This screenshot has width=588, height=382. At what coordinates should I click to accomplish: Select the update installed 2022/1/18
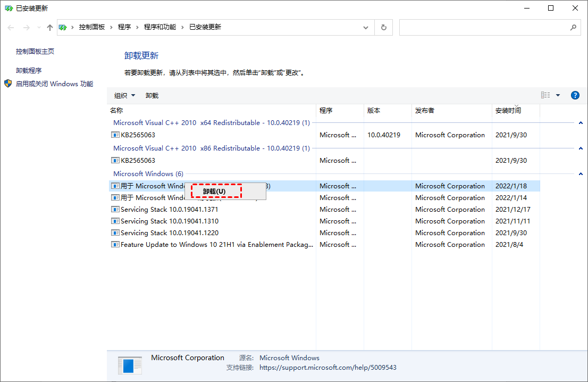[x=324, y=186]
